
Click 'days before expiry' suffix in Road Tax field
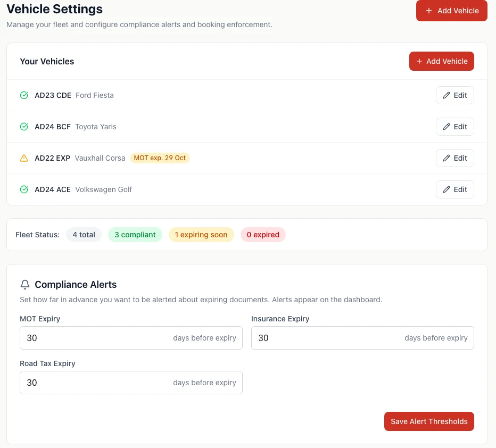click(205, 383)
